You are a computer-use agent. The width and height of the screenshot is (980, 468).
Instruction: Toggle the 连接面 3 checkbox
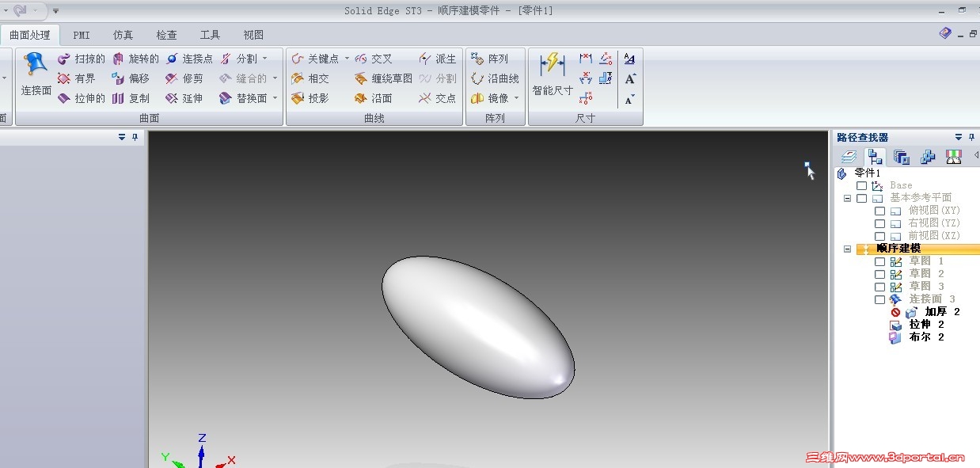pyautogui.click(x=879, y=299)
